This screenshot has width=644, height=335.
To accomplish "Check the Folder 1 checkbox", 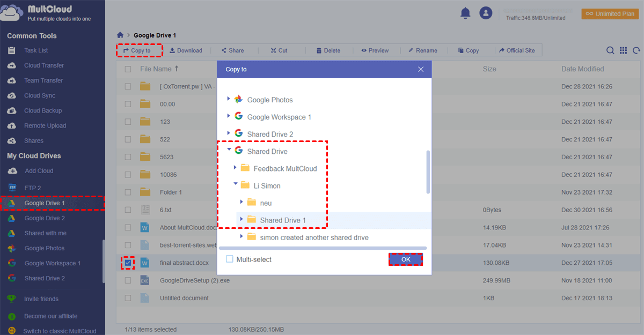I will tap(128, 192).
